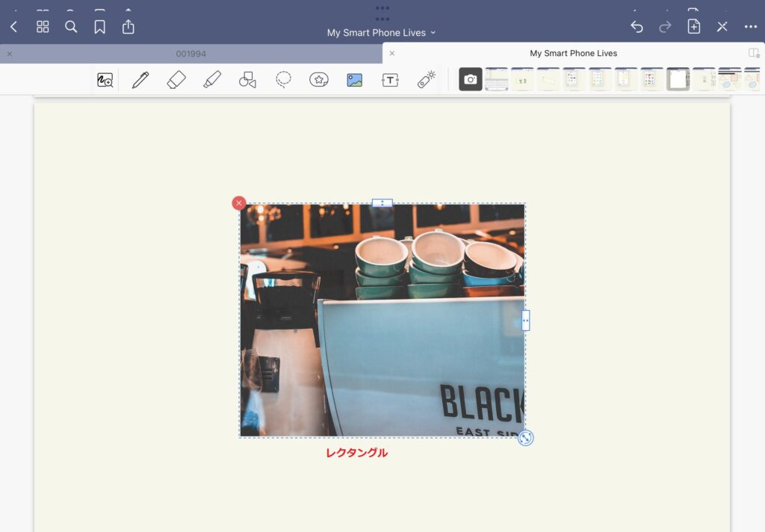765x532 pixels.
Task: Select the My Smart Phone Lives tab
Action: point(573,53)
